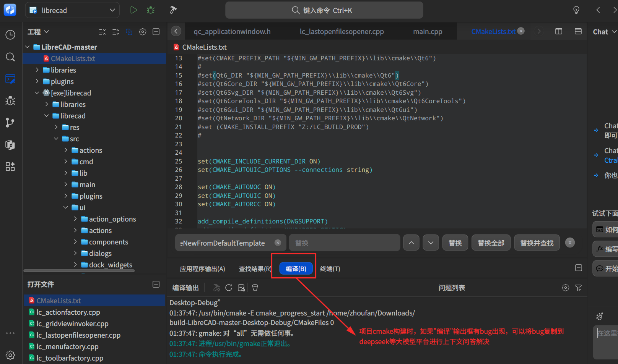The height and width of the screenshot is (364, 618).
Task: Switch to qc_applicationwindow.h tab
Action: pyautogui.click(x=232, y=32)
